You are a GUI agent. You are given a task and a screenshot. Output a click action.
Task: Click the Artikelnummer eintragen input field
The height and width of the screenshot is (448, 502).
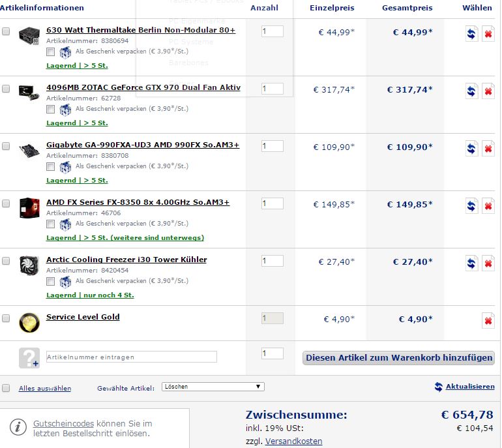132,357
